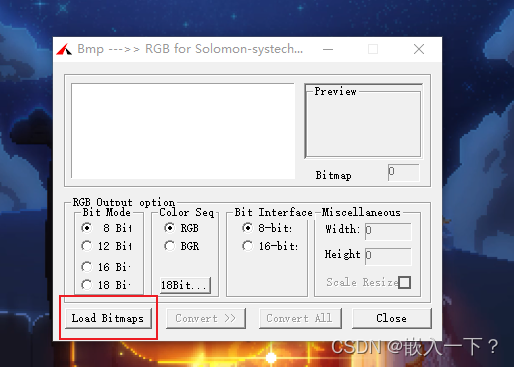This screenshot has width=514, height=367.
Task: Minimize the Bmp to RGB window
Action: coord(328,49)
